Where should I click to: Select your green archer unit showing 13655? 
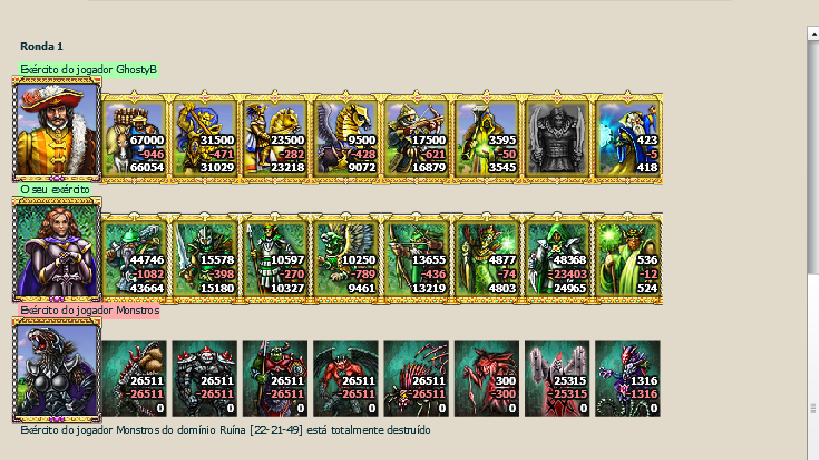[416, 258]
